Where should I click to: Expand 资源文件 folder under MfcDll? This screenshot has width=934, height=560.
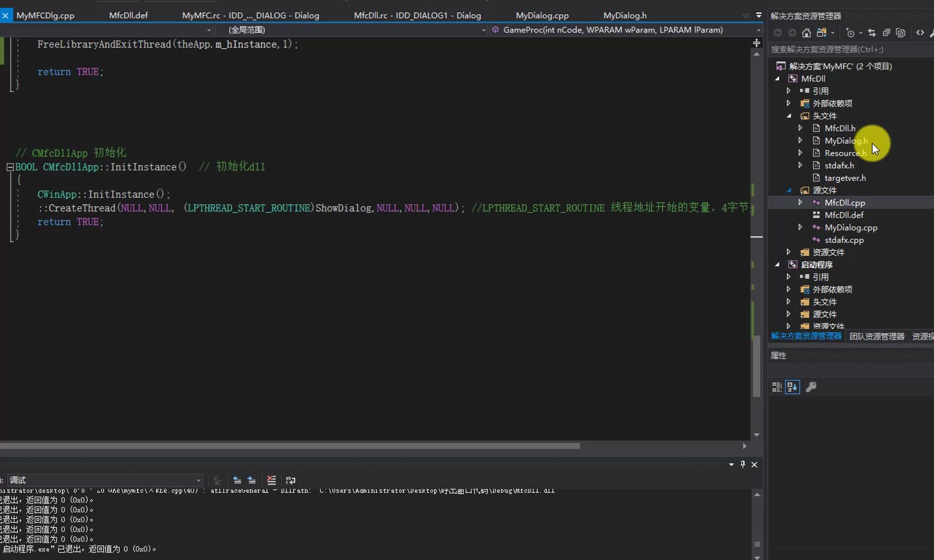click(x=788, y=252)
